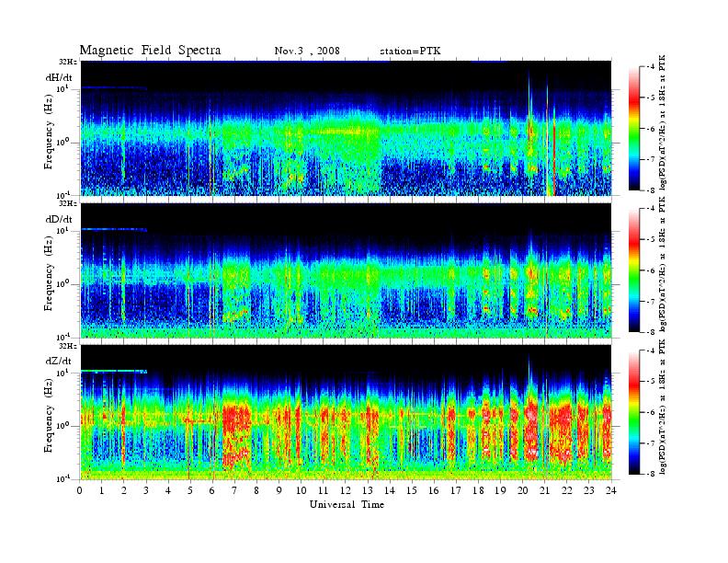Click the '-5' value on the bottom color scale
728x563 pixels.
[x=650, y=382]
